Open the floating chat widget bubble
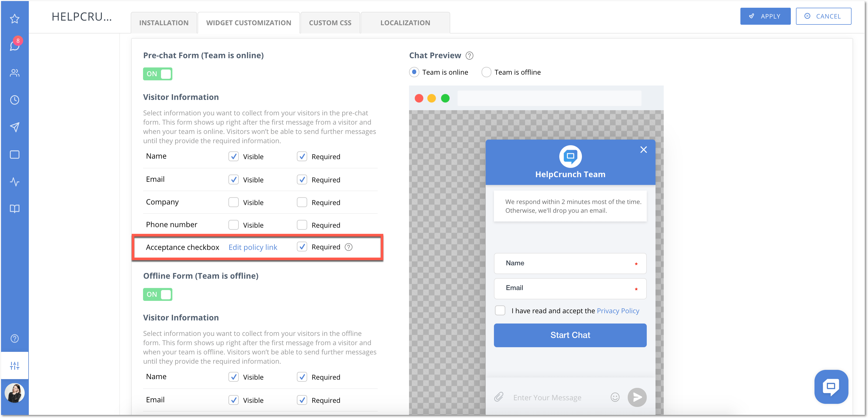 point(831,387)
